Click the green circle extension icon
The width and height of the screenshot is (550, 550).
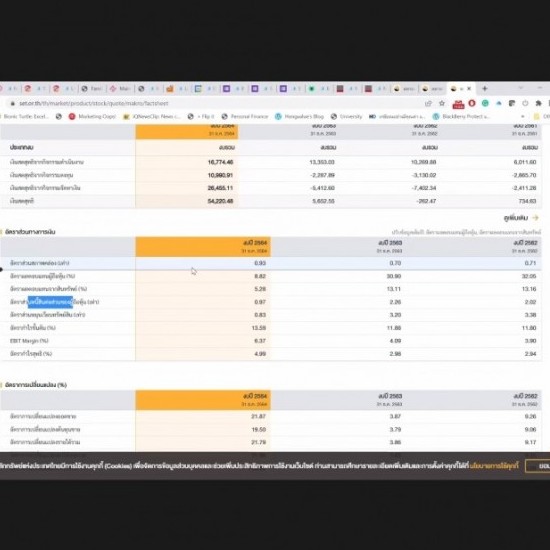point(485,103)
